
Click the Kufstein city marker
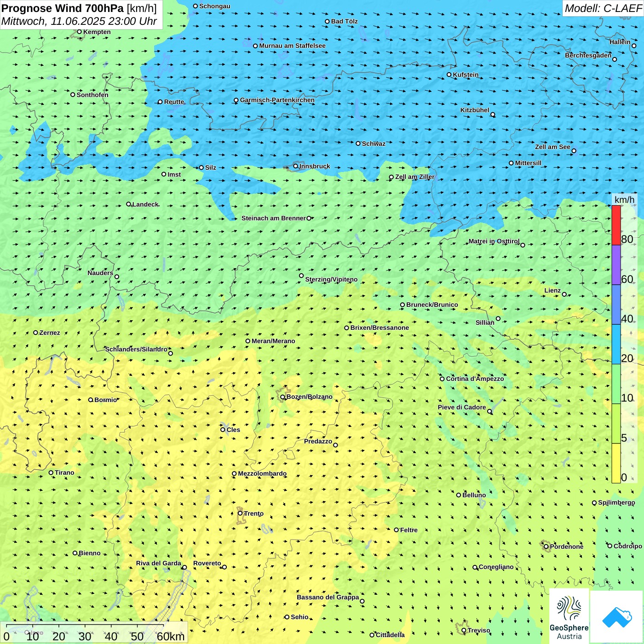tap(449, 75)
